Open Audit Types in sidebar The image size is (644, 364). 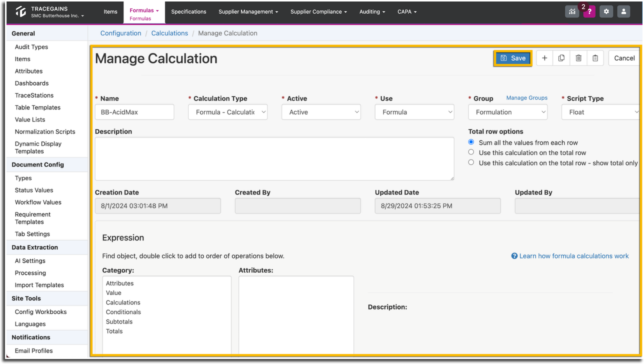point(31,47)
